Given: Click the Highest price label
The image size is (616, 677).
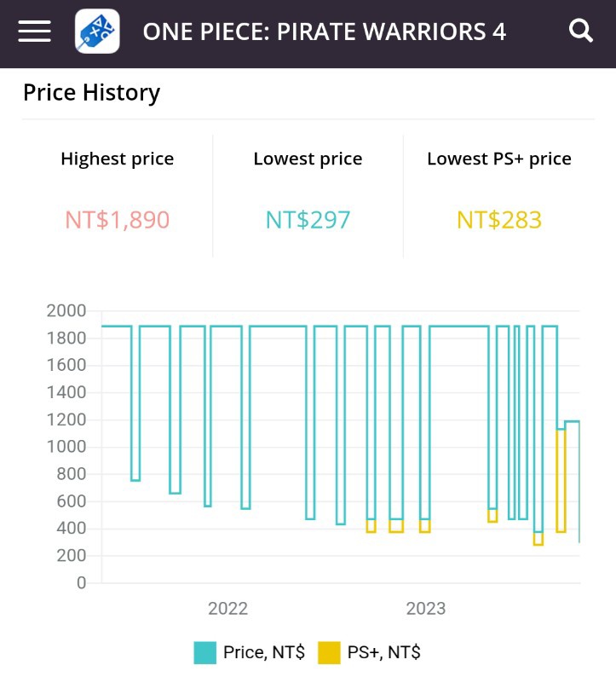Looking at the screenshot, I should 118,159.
